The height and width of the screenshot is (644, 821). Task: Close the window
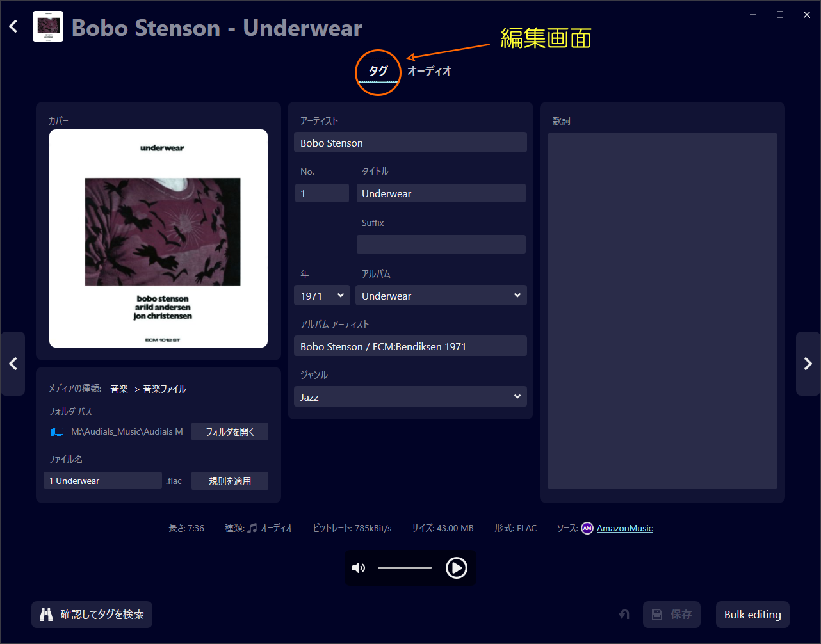click(807, 15)
